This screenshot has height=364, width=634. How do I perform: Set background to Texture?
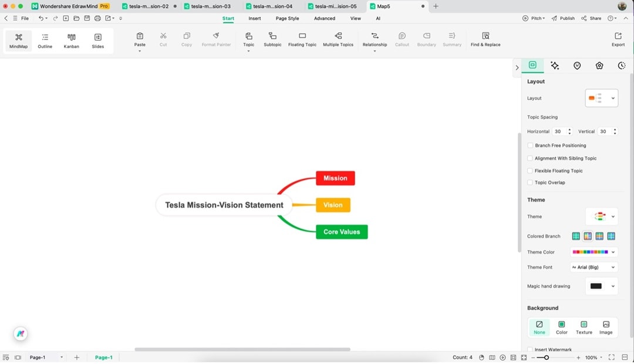click(x=584, y=328)
